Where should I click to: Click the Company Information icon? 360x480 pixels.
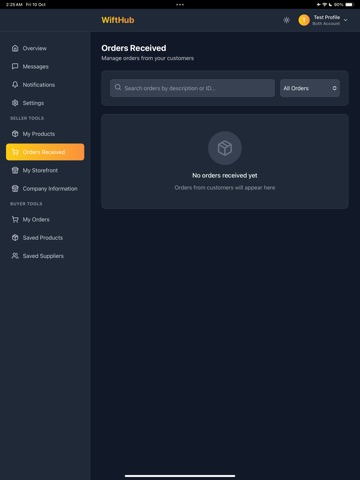[15, 189]
